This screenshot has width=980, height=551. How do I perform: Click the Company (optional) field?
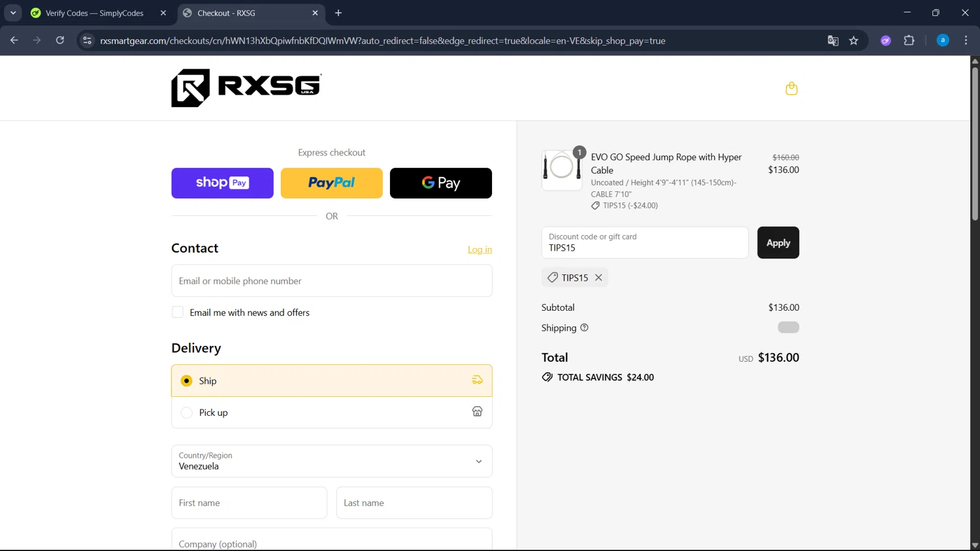pyautogui.click(x=332, y=540)
